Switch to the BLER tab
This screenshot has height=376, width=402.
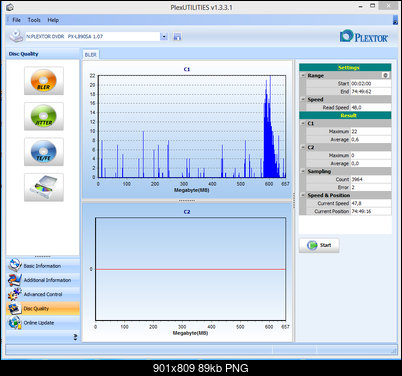(90, 55)
